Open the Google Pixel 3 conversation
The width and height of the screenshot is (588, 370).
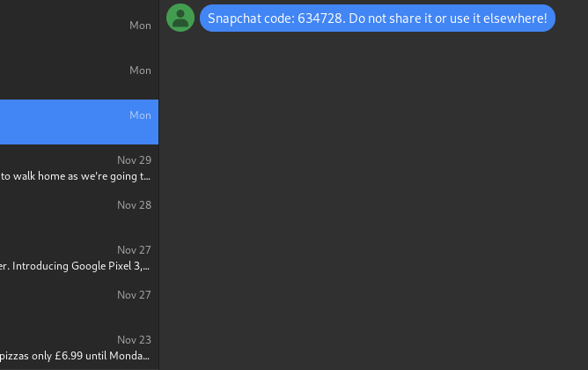coord(79,257)
